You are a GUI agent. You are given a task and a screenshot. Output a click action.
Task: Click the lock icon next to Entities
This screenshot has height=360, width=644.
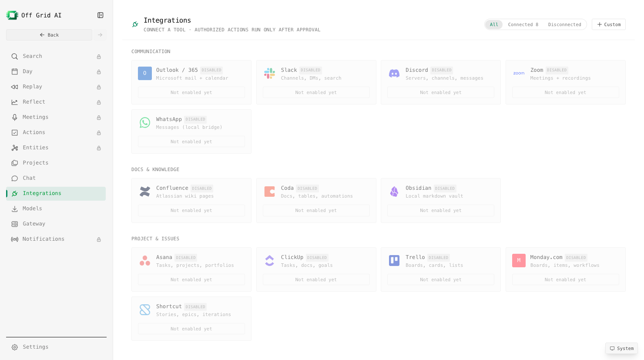pos(99,148)
